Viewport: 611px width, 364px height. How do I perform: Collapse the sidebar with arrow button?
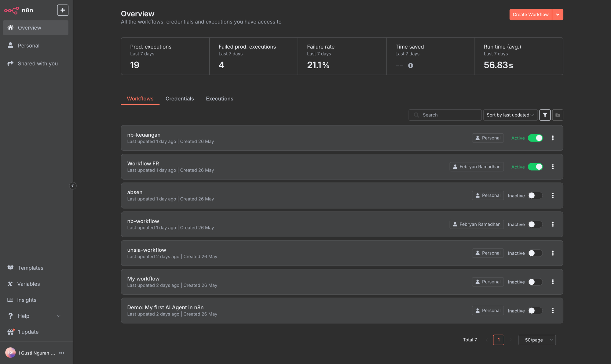pyautogui.click(x=72, y=186)
